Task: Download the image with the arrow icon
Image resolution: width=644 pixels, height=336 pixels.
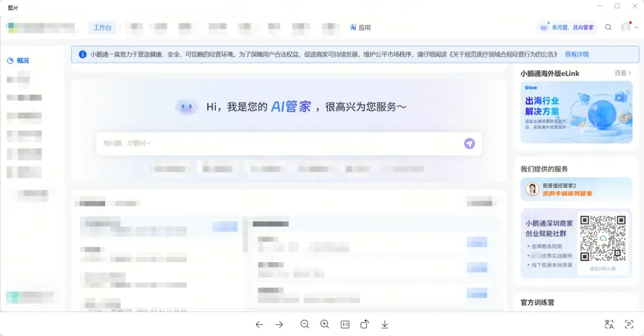Action: pos(385,324)
